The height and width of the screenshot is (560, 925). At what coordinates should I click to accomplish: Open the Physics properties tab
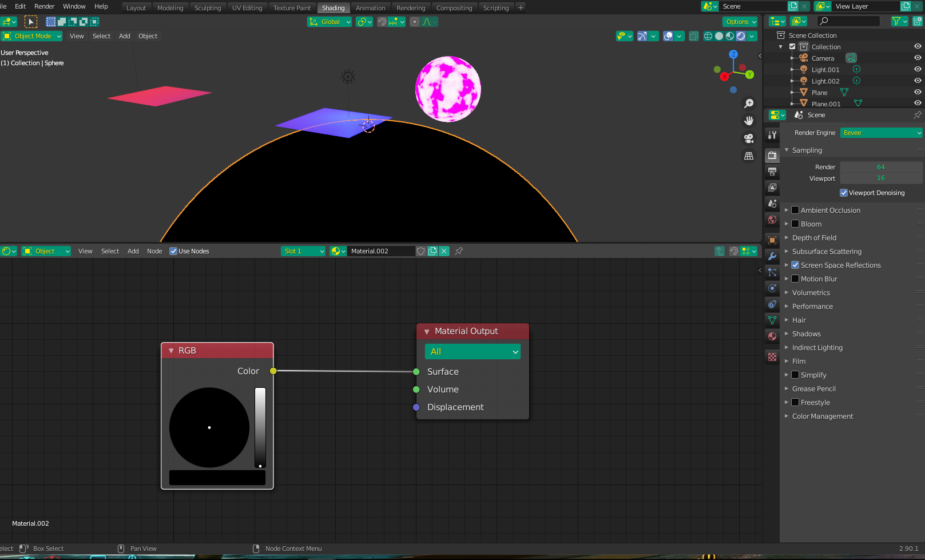(772, 288)
